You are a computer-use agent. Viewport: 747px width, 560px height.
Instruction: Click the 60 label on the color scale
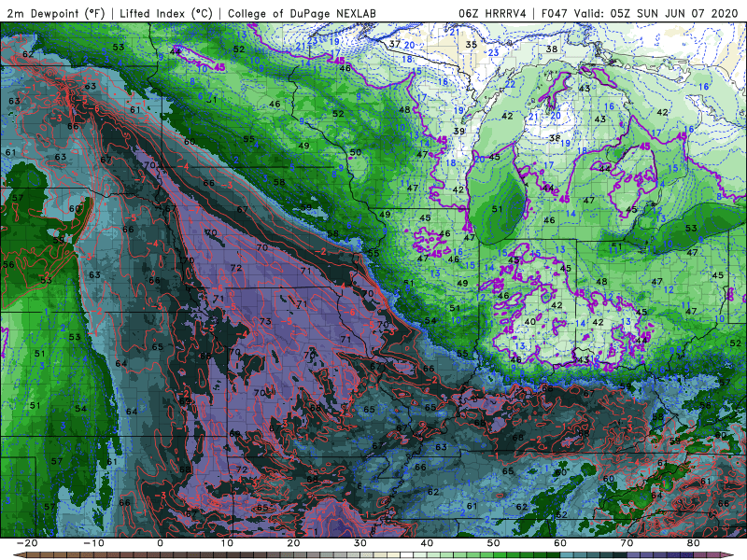coord(560,543)
